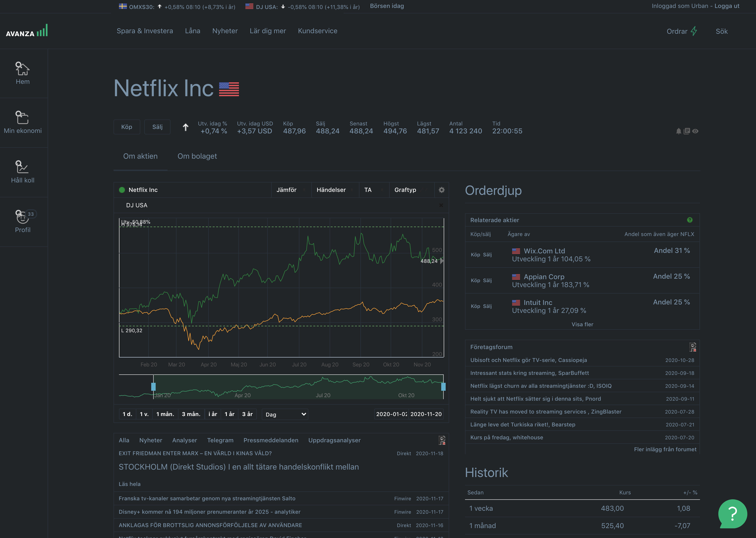The height and width of the screenshot is (538, 756).
Task: Open the green help chat bubble
Action: coord(732,513)
